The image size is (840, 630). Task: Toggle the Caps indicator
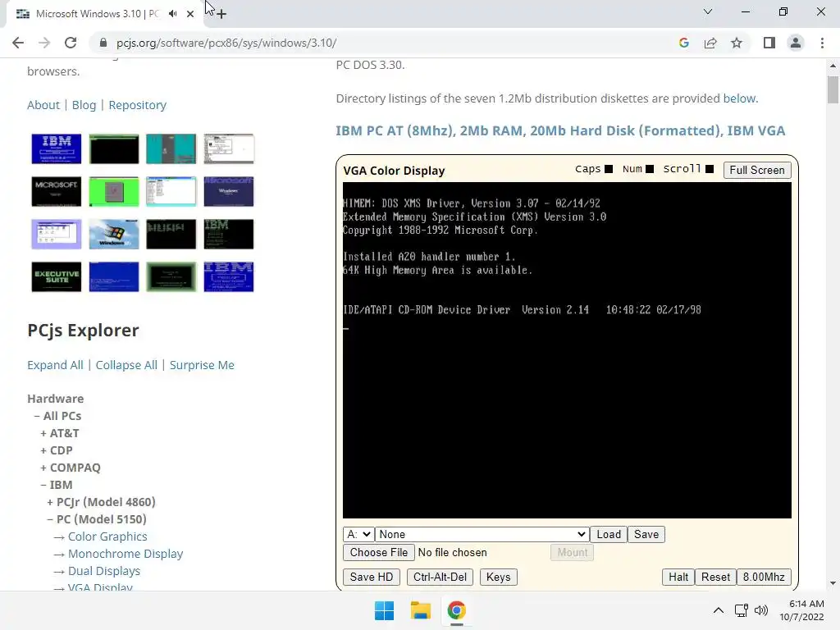pos(609,169)
